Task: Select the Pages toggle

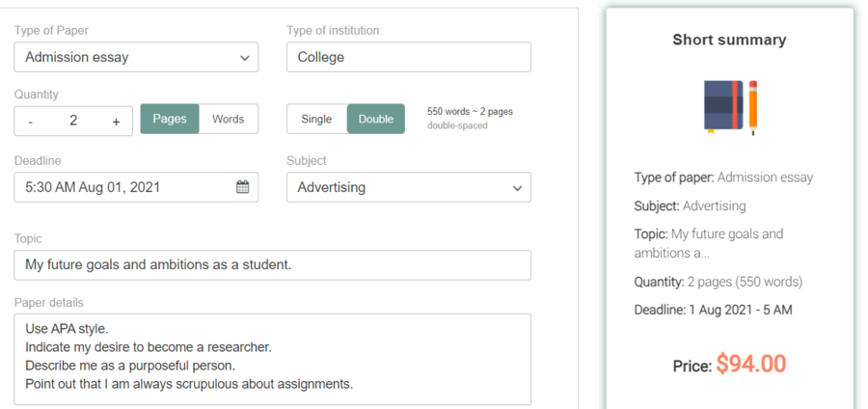Action: pos(170,119)
